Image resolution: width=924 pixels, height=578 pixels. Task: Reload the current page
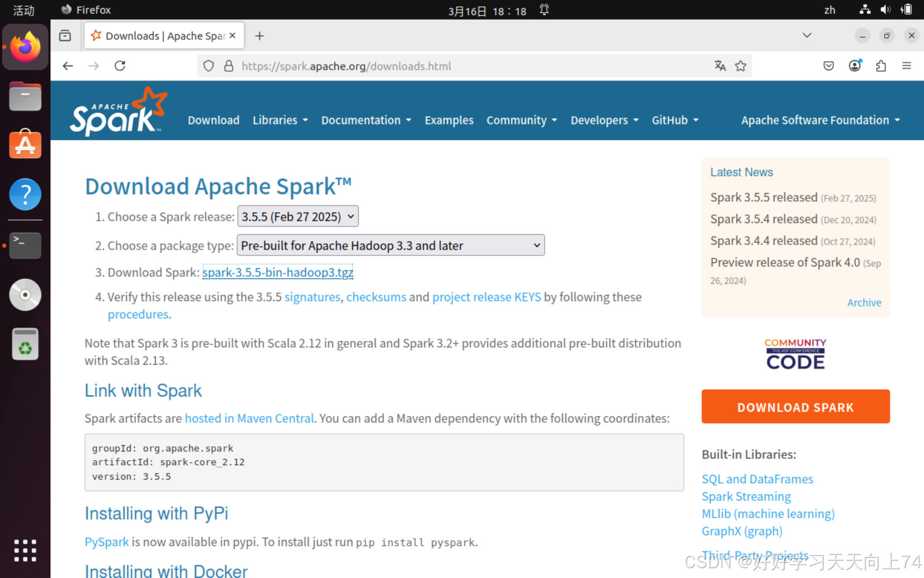(x=120, y=65)
